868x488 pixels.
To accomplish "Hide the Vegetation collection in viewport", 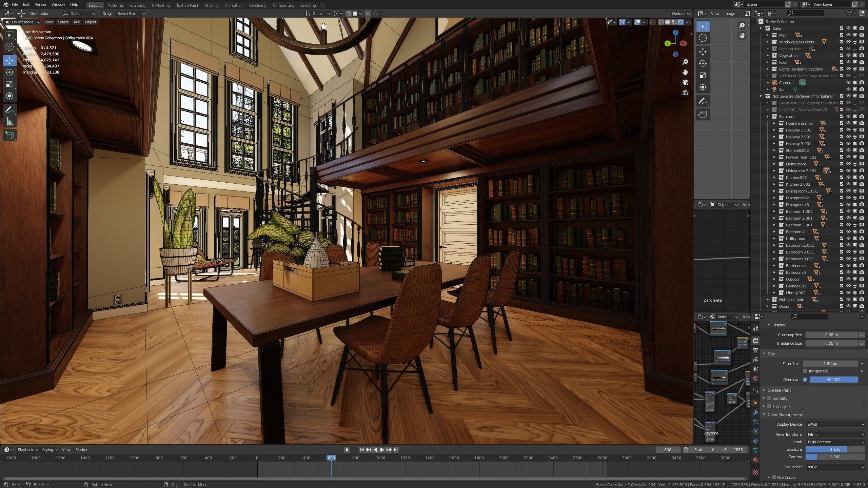I will (848, 56).
